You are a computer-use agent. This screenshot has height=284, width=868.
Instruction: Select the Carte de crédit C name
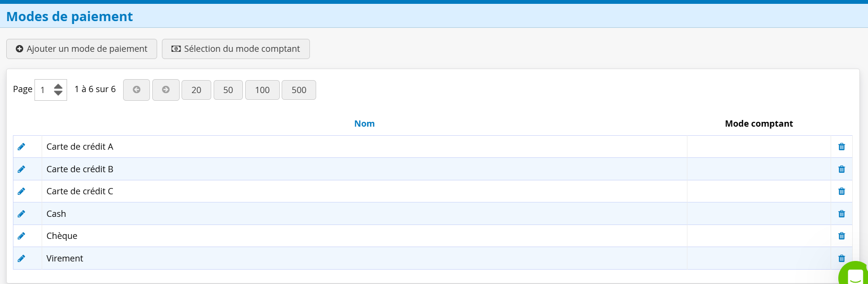(x=80, y=191)
